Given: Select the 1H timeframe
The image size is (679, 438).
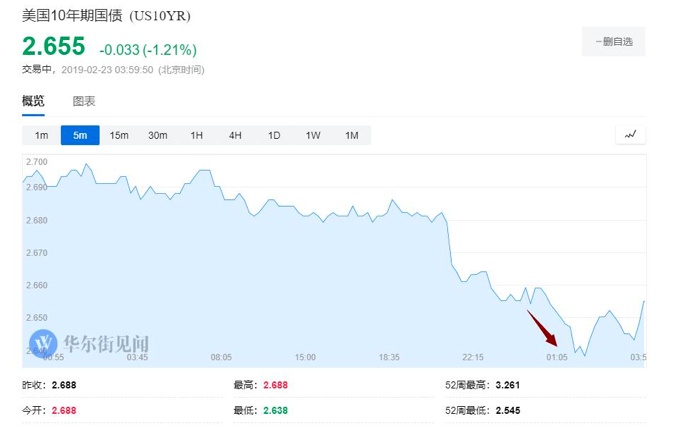Looking at the screenshot, I should click(x=197, y=135).
